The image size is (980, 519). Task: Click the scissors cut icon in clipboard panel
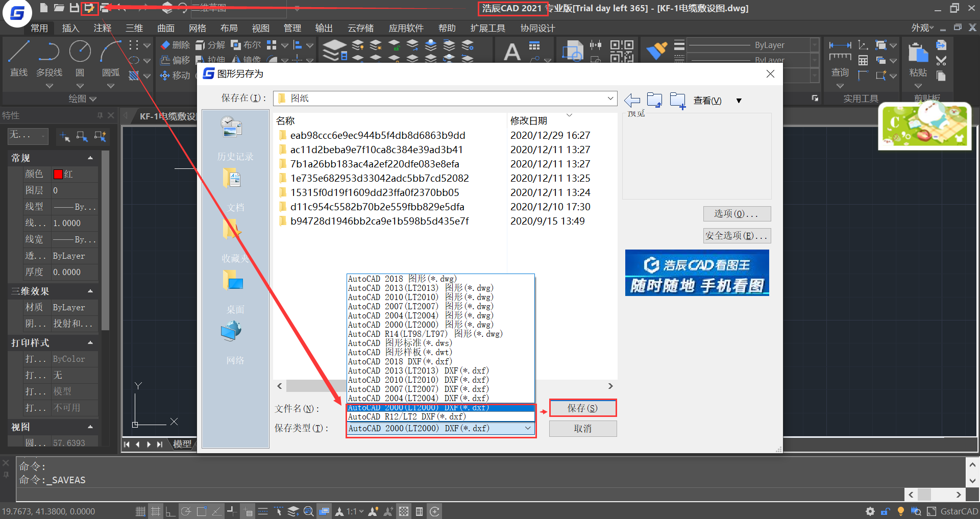[x=941, y=61]
